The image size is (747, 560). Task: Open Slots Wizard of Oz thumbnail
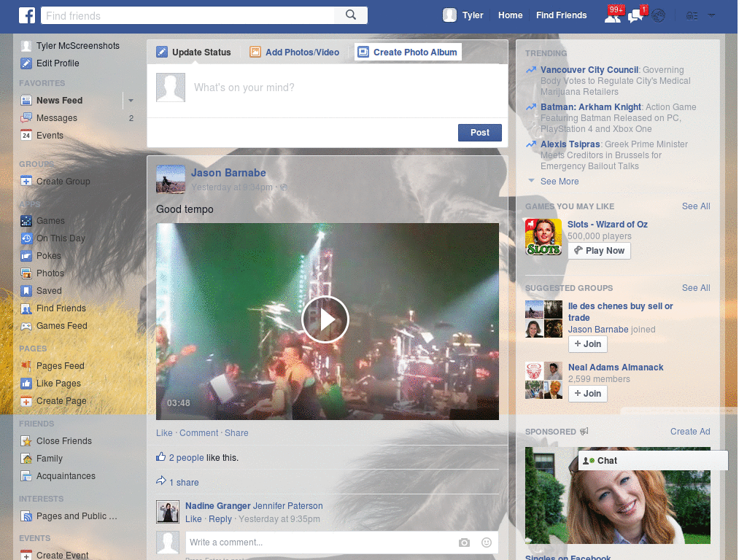(x=543, y=237)
